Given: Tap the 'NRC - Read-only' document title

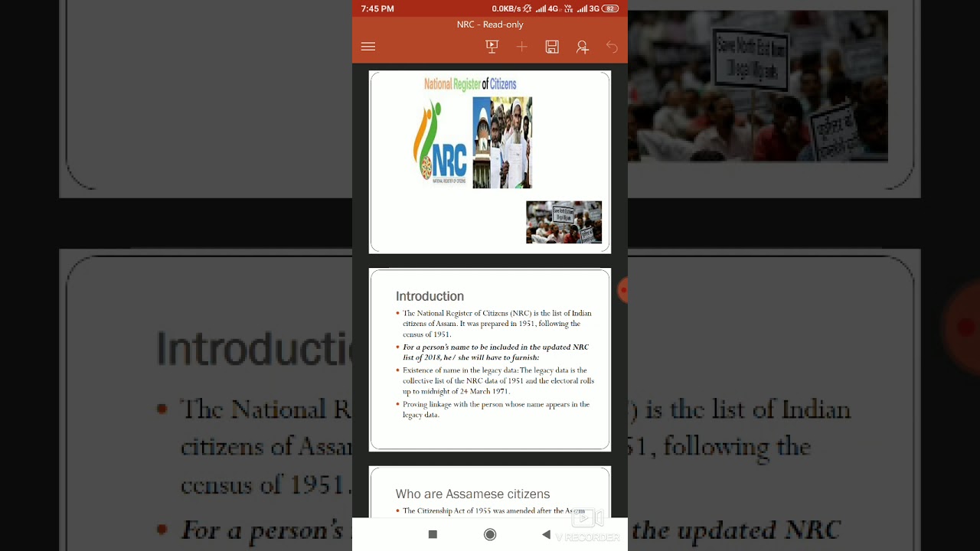Looking at the screenshot, I should coord(490,24).
